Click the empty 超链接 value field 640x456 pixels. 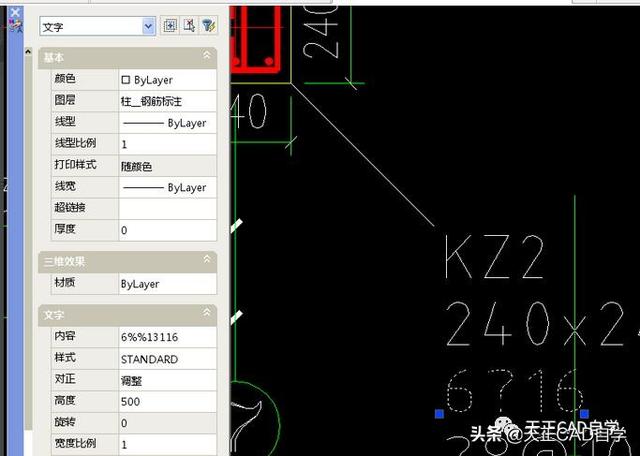coord(167,209)
